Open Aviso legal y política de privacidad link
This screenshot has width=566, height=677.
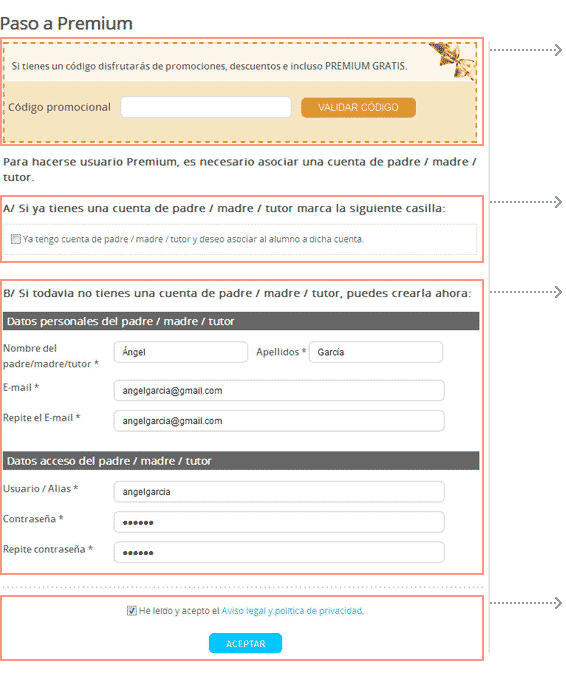pos(292,611)
